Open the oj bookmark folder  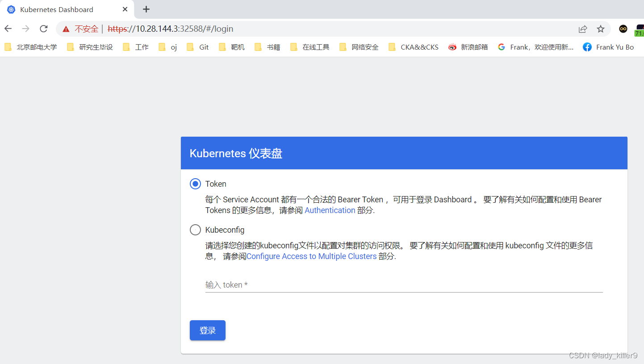pyautogui.click(x=168, y=47)
